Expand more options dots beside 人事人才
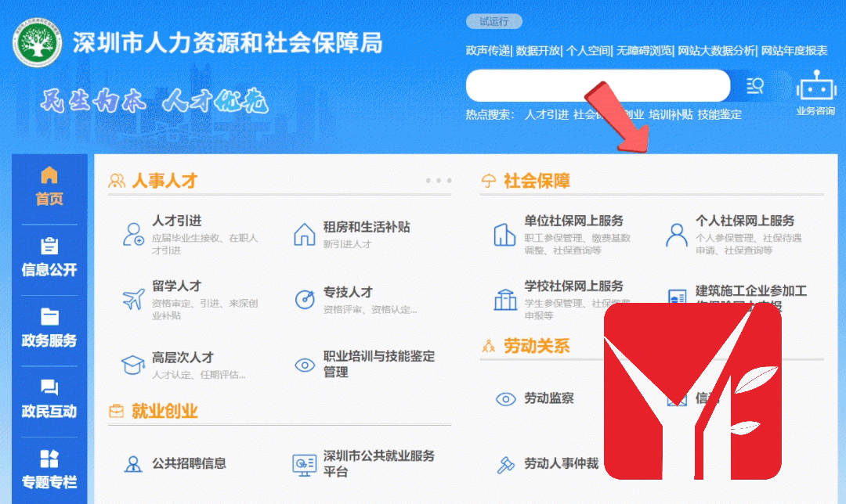 point(439,181)
